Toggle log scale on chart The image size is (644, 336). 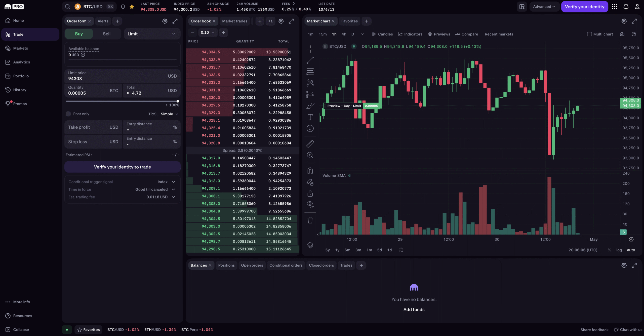pyautogui.click(x=619, y=250)
